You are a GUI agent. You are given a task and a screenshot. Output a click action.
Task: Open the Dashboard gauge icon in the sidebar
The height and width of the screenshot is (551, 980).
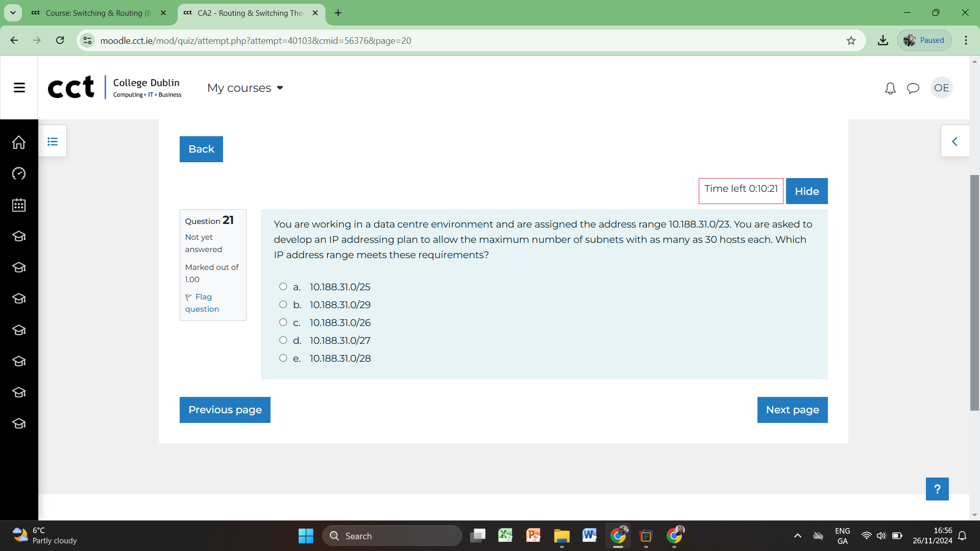[x=19, y=173]
